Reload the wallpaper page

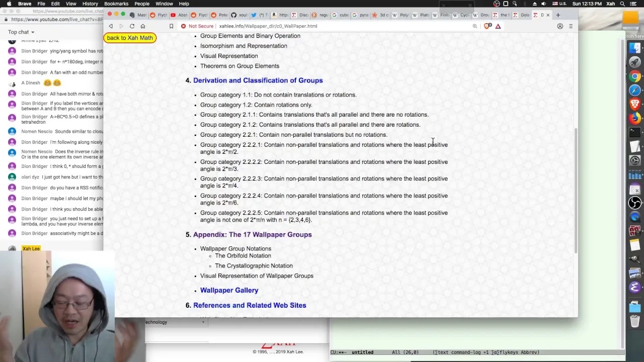(x=132, y=26)
